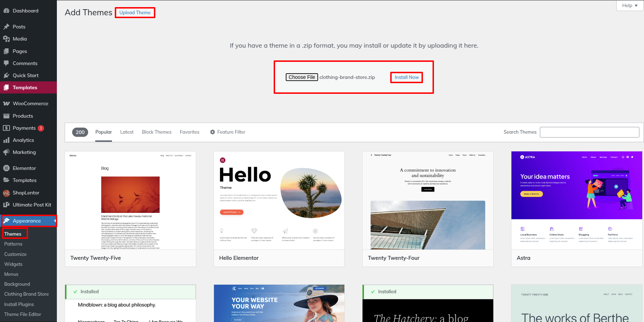This screenshot has height=322, width=644.
Task: Open Customize in Appearance submenu
Action: pyautogui.click(x=15, y=254)
